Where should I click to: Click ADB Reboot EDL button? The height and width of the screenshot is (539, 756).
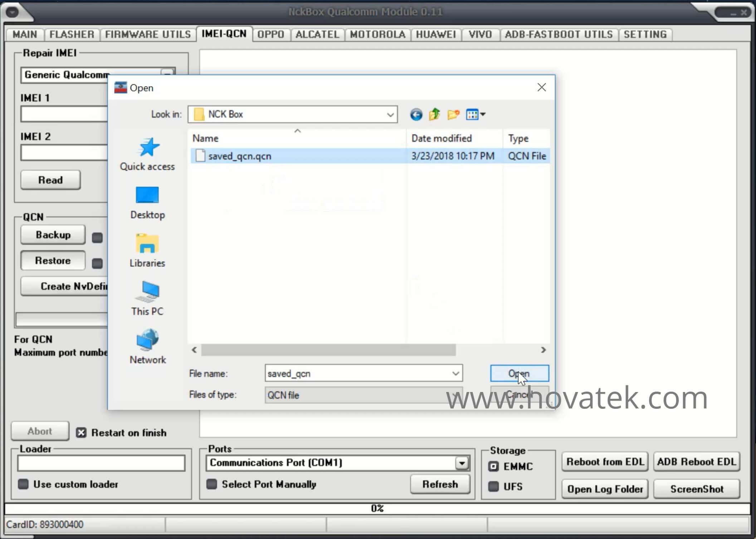(697, 462)
